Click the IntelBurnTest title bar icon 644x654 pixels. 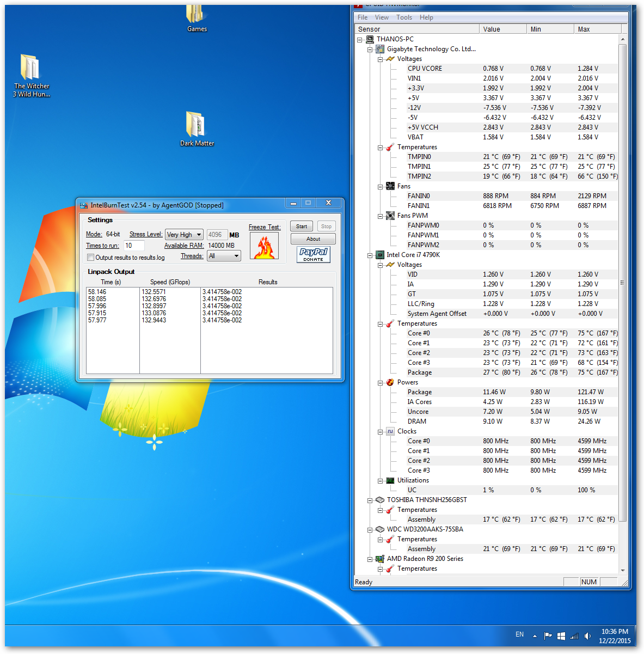[84, 205]
